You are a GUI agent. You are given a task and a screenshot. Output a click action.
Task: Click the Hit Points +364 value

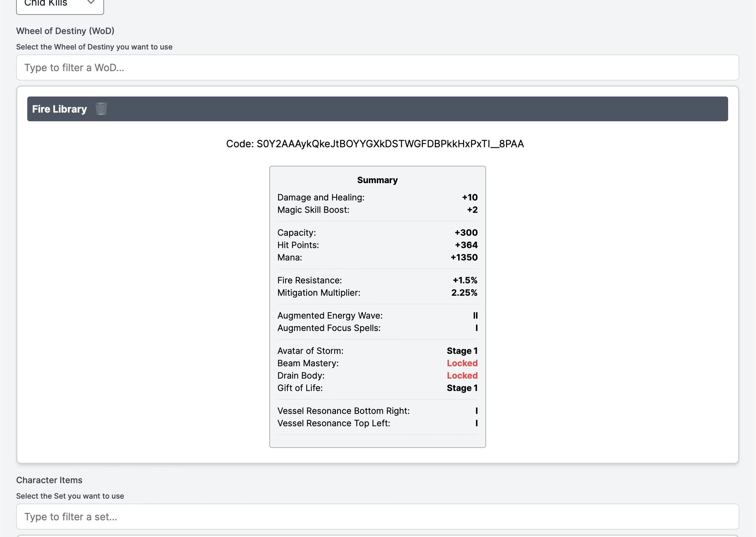coord(466,245)
